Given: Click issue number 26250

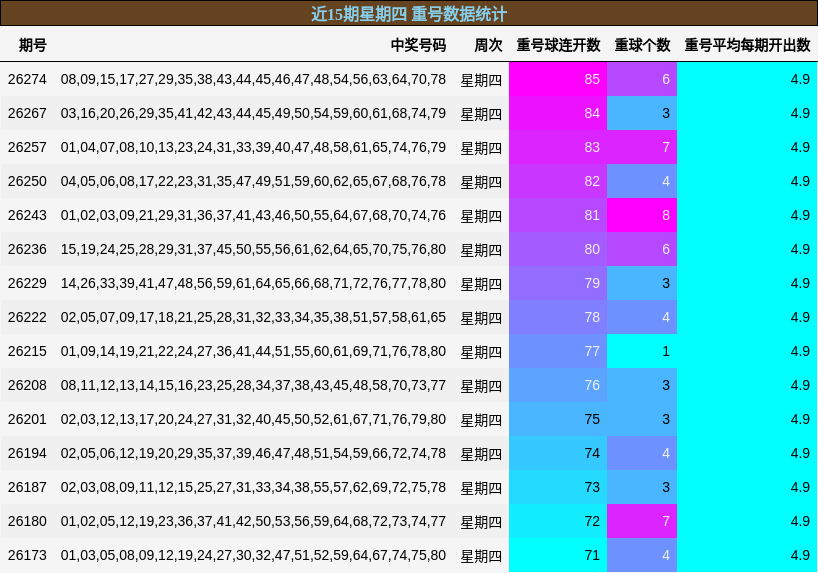Looking at the screenshot, I should 27,181.
